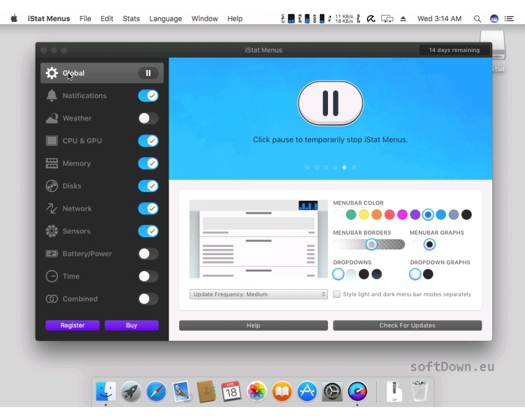Viewport: 525px width, 420px height.
Task: Enable the Combined toggle
Action: (x=148, y=299)
